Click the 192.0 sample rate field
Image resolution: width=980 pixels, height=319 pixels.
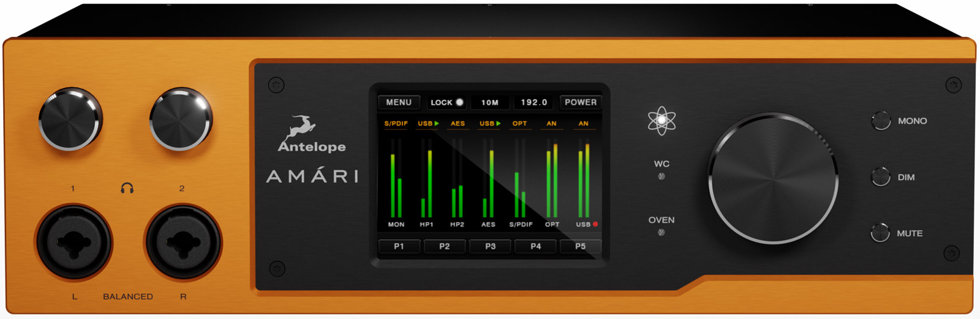coord(533,102)
